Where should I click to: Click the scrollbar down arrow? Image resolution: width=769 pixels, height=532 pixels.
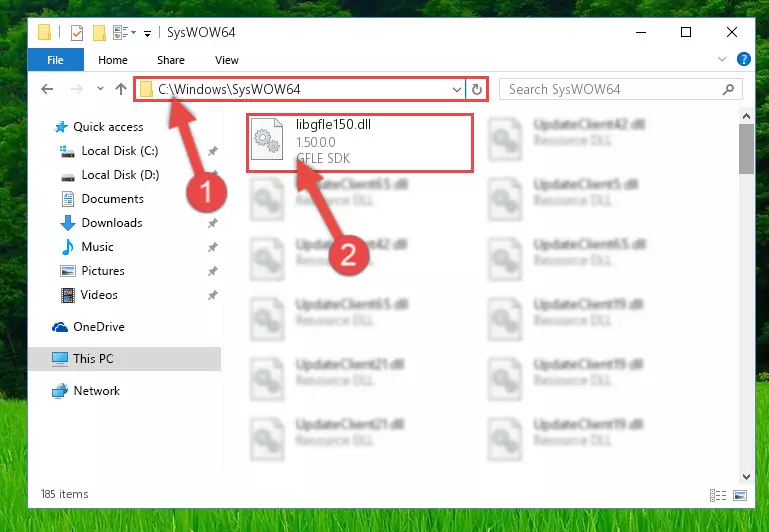pos(746,477)
